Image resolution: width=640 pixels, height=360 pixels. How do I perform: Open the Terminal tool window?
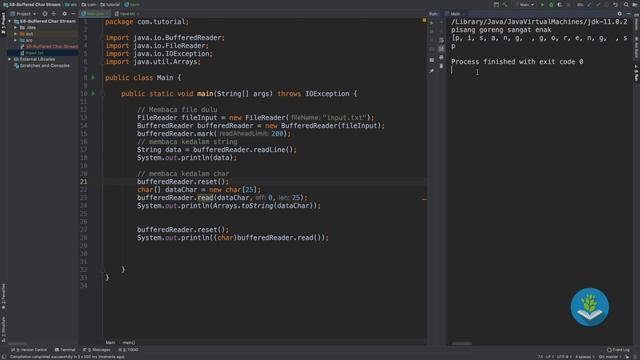pyautogui.click(x=65, y=350)
